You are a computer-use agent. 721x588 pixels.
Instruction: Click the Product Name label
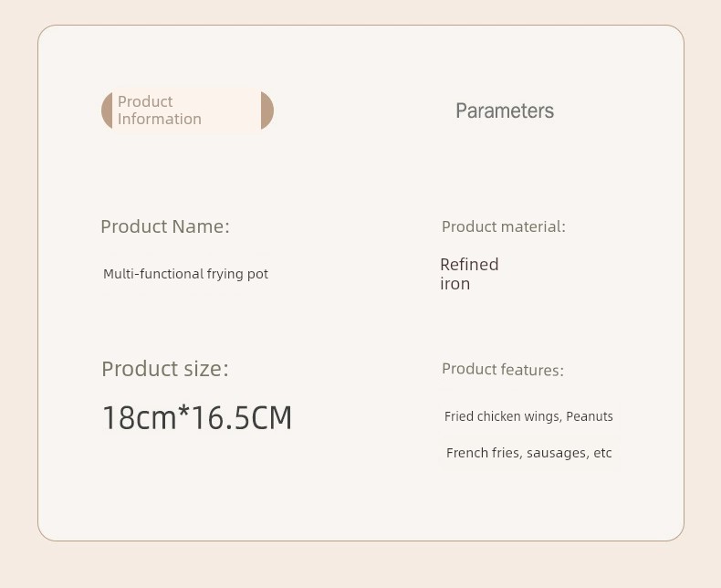pos(165,226)
